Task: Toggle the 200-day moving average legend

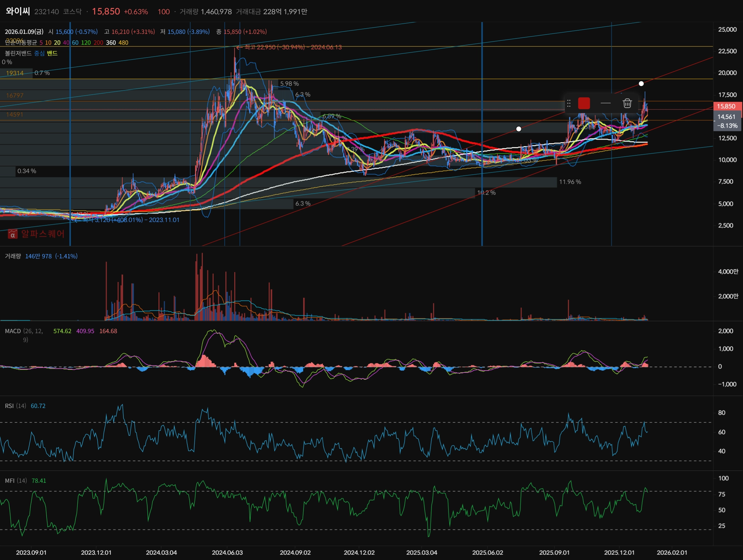Action: click(x=98, y=43)
